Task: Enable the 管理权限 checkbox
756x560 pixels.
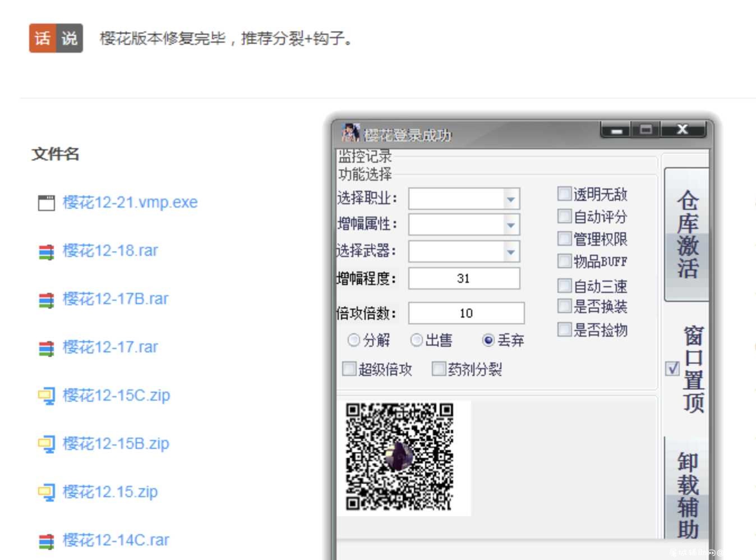Action: point(564,238)
